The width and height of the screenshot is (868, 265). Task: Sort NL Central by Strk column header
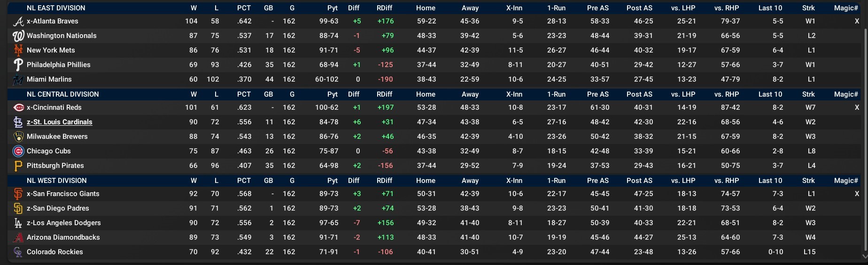click(808, 94)
